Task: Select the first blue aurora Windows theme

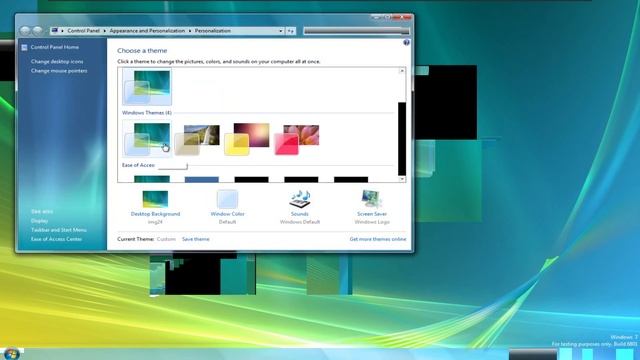Action: [147, 139]
